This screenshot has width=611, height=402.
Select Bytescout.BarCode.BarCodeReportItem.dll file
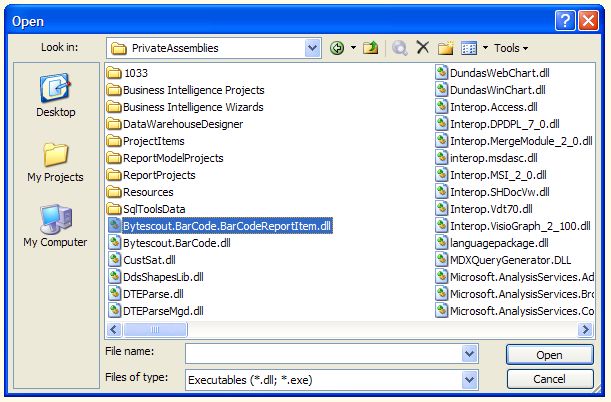point(220,226)
